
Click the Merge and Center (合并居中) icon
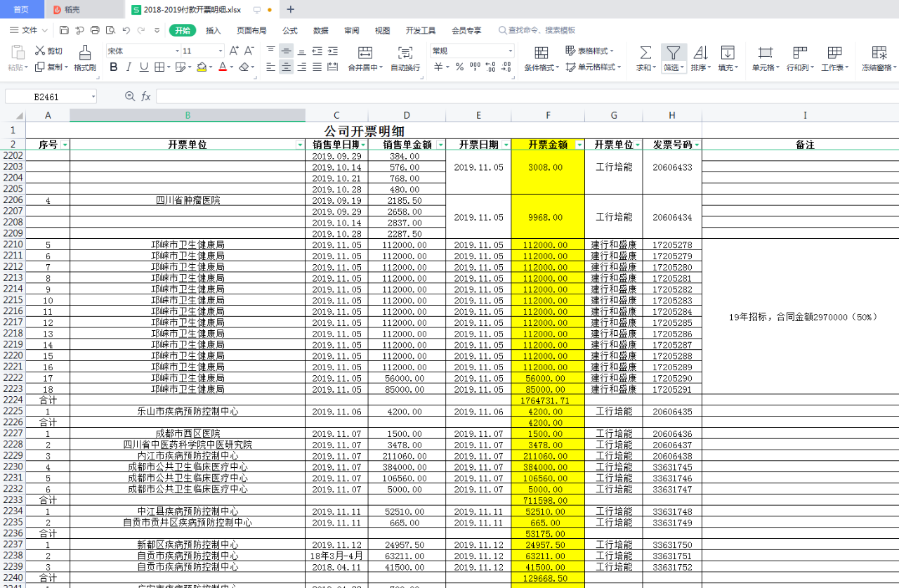click(x=365, y=53)
